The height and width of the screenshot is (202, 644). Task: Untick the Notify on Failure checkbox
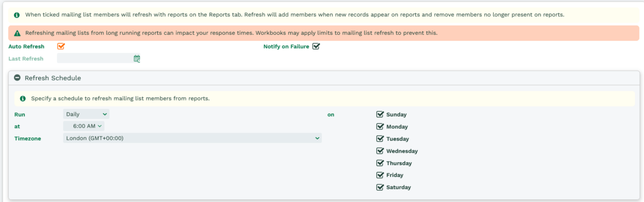pos(316,46)
